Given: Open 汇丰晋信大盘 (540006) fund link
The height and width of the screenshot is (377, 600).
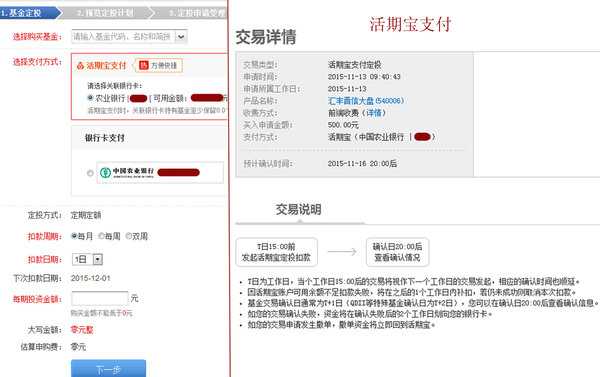Looking at the screenshot, I should click(366, 101).
